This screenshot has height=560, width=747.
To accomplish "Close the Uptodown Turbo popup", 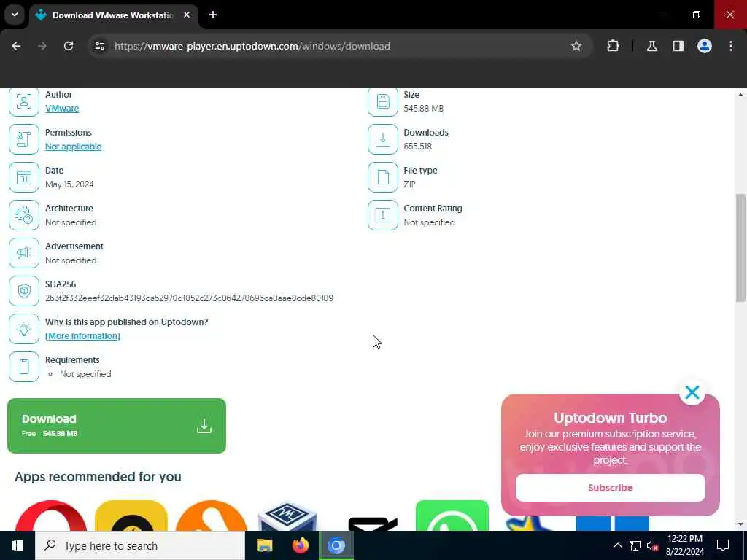I will (692, 392).
